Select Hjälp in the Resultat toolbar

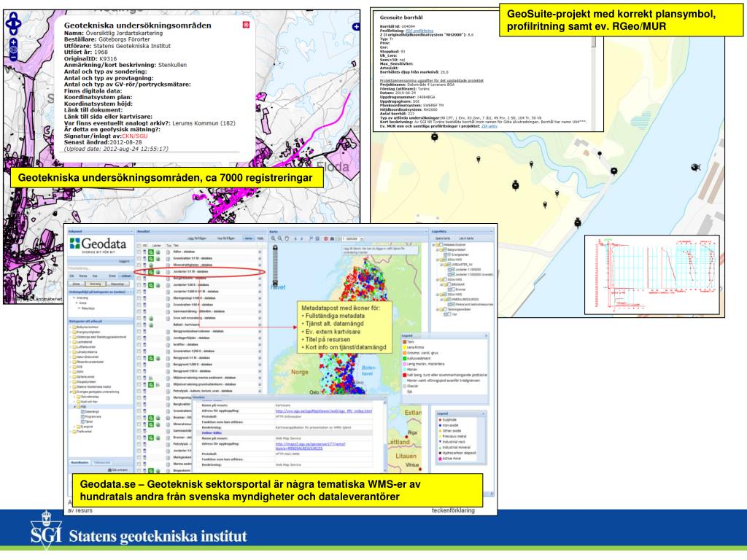point(260,238)
